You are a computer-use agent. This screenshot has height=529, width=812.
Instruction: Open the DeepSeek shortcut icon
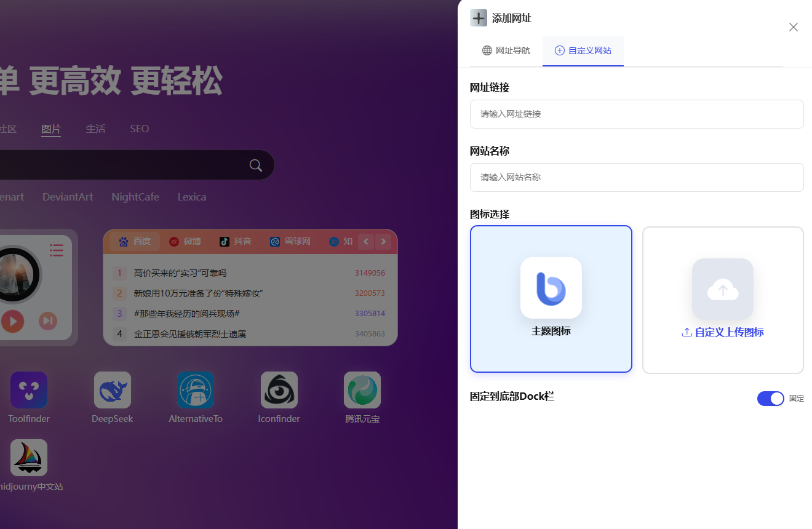113,390
